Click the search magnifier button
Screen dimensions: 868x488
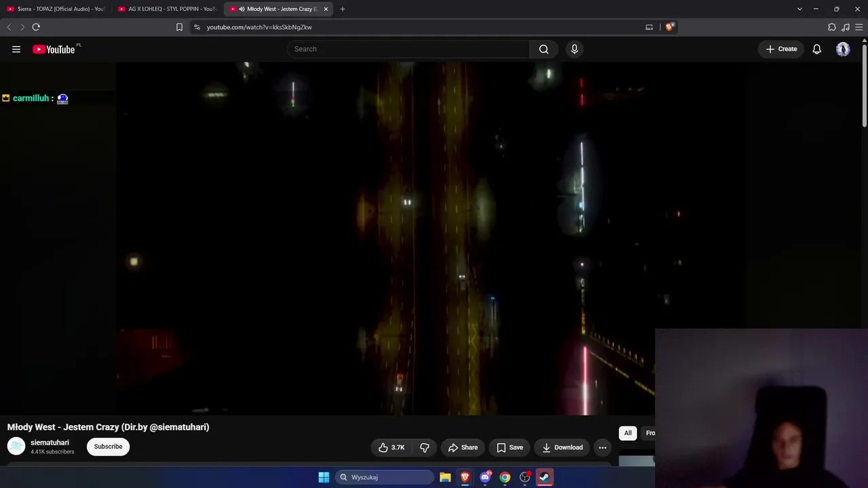click(544, 49)
